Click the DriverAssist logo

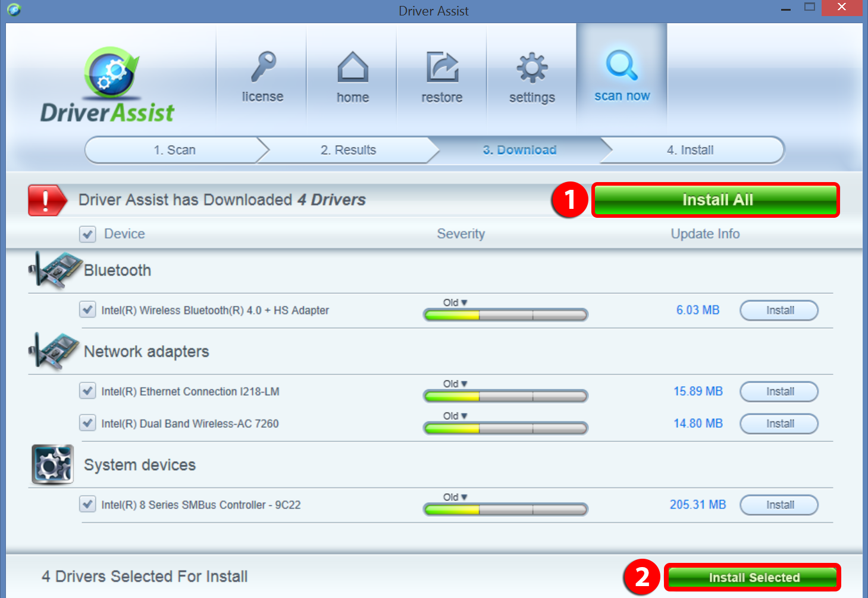click(108, 86)
